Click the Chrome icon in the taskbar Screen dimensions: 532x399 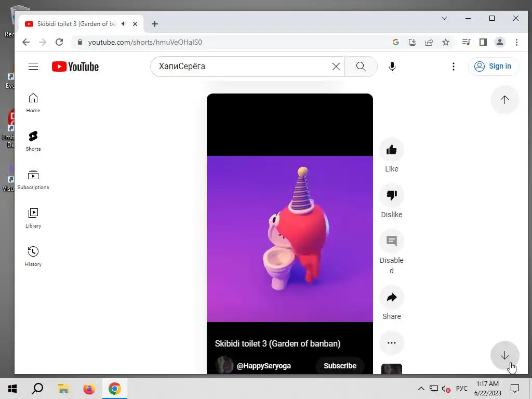[x=115, y=389]
